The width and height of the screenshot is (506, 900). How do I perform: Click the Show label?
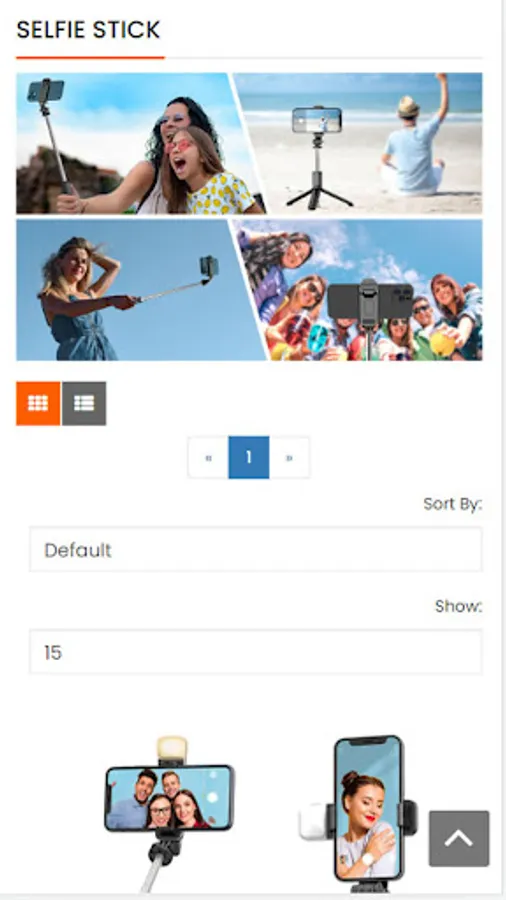[x=458, y=606]
